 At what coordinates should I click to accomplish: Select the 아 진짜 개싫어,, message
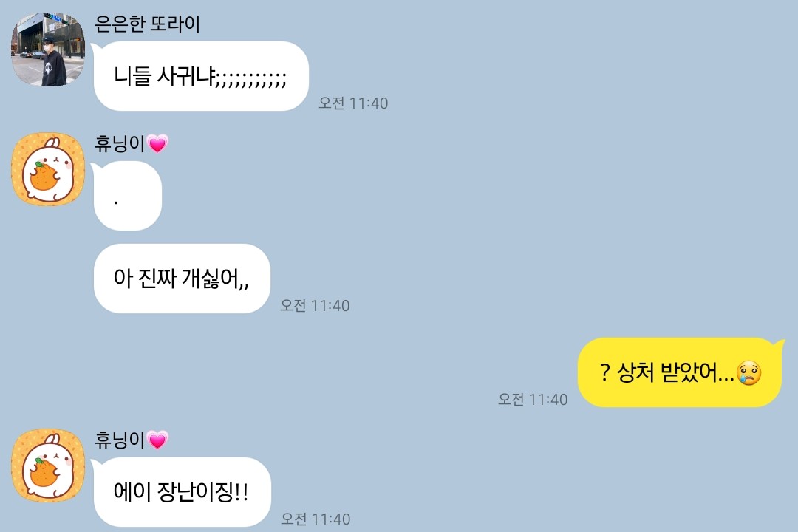pos(182,279)
